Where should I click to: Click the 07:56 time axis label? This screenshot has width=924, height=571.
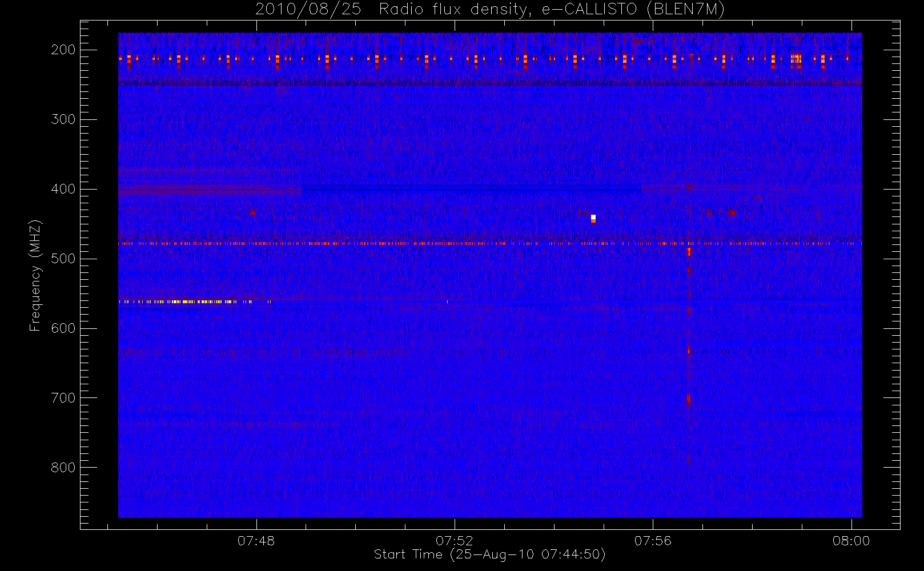click(x=653, y=541)
